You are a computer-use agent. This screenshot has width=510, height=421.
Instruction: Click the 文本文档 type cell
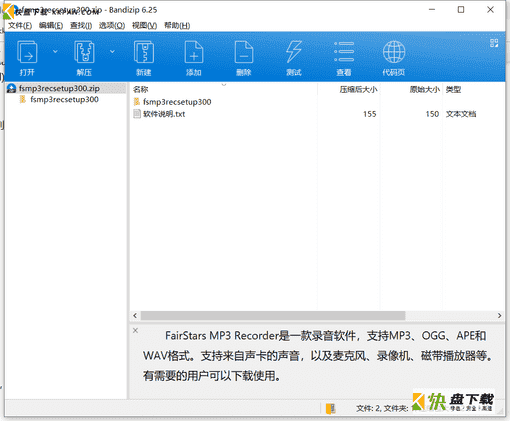click(461, 114)
